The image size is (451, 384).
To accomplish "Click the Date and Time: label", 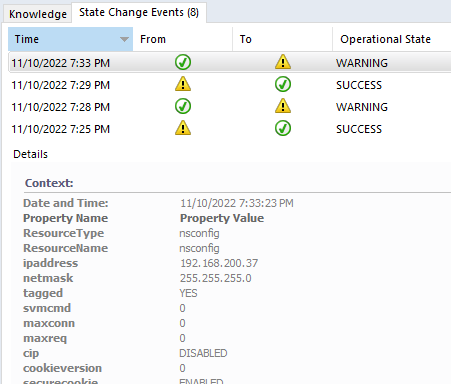I will pyautogui.click(x=66, y=203).
